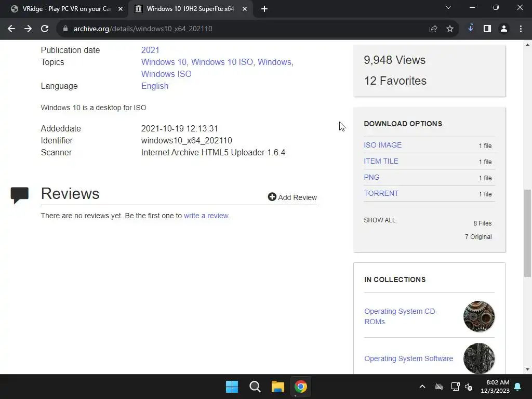This screenshot has height=399, width=532.
Task: Click the page vertical scrollbar thumb
Action: (x=527, y=233)
